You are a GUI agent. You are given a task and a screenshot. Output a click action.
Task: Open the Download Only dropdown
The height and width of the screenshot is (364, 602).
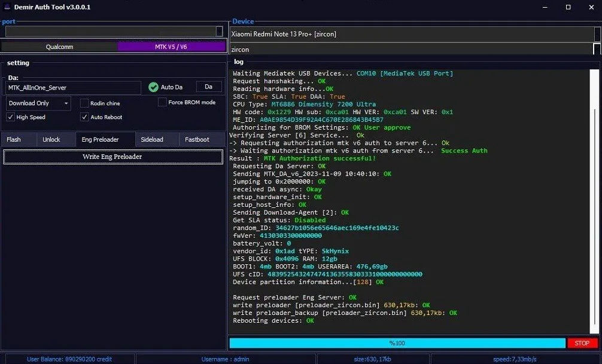(x=38, y=103)
